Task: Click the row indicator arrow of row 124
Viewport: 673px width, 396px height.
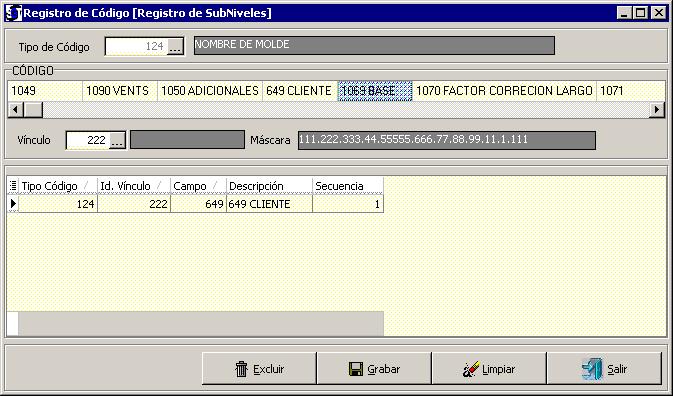Action: tap(13, 203)
